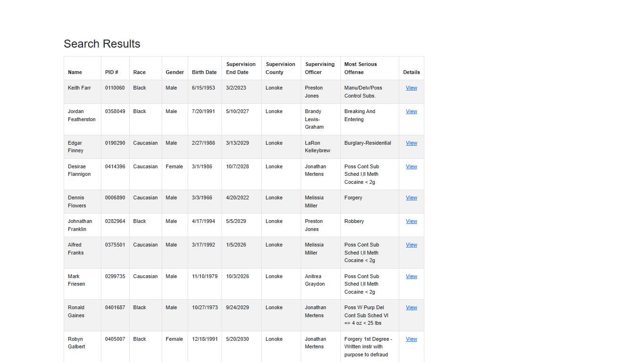Click the PID # column header
The width and height of the screenshot is (644, 362).
point(112,72)
